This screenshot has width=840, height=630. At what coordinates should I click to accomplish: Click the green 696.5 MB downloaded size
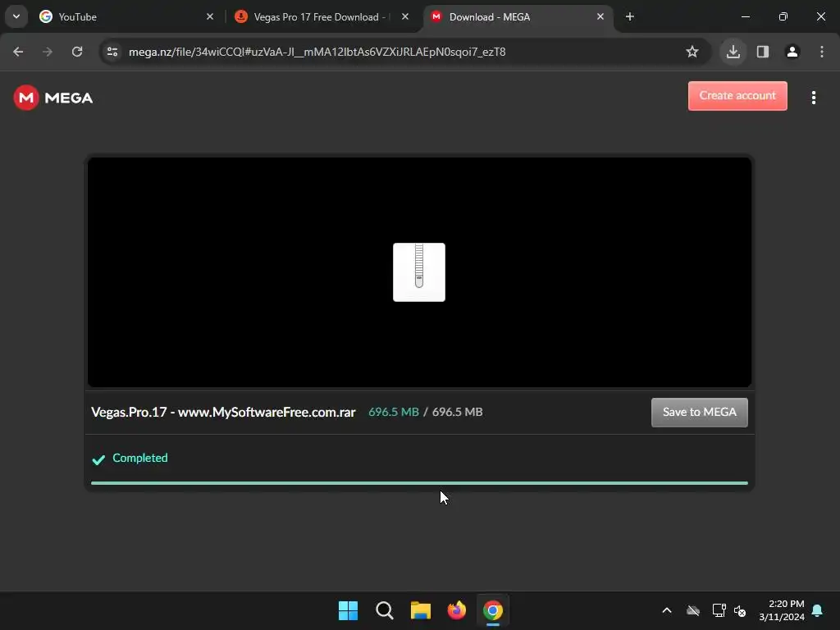394,412
